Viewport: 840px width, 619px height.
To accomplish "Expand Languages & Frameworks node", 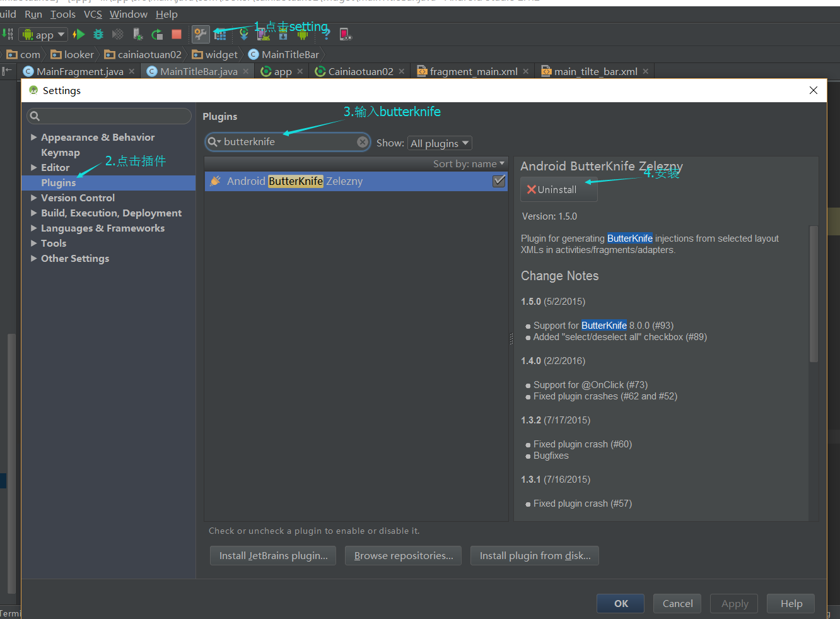I will [34, 228].
